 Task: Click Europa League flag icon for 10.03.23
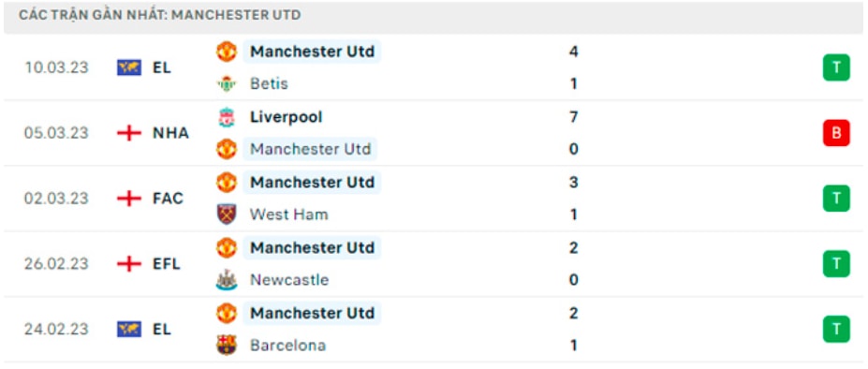coord(129,67)
